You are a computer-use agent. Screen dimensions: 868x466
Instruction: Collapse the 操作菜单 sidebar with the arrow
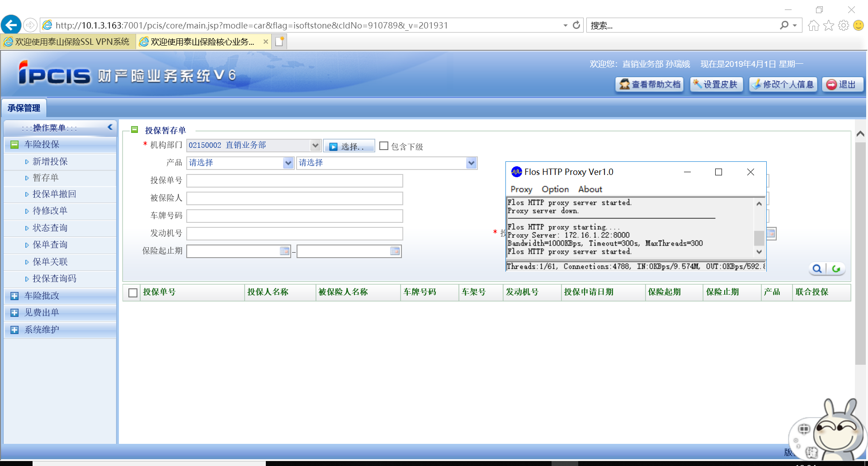pyautogui.click(x=110, y=127)
